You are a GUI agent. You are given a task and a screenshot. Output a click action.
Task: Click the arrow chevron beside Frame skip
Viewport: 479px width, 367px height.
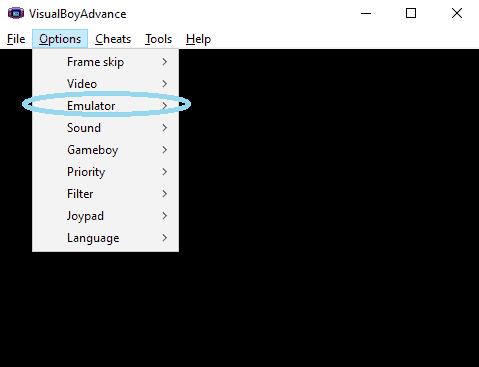click(x=165, y=62)
